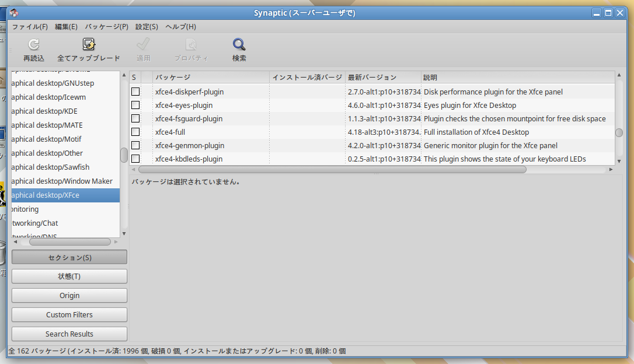Toggle status checkbox for xfce4-eyes-plugin
Screen dimensions: 634x364
click(x=135, y=105)
